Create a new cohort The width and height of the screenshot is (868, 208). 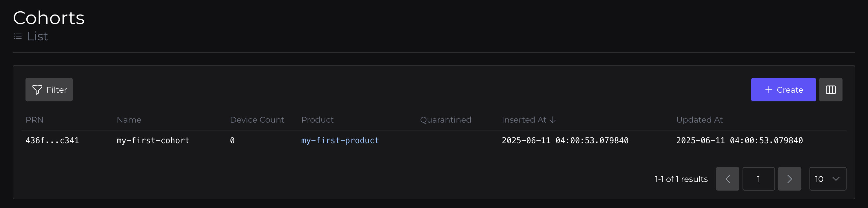(x=783, y=90)
